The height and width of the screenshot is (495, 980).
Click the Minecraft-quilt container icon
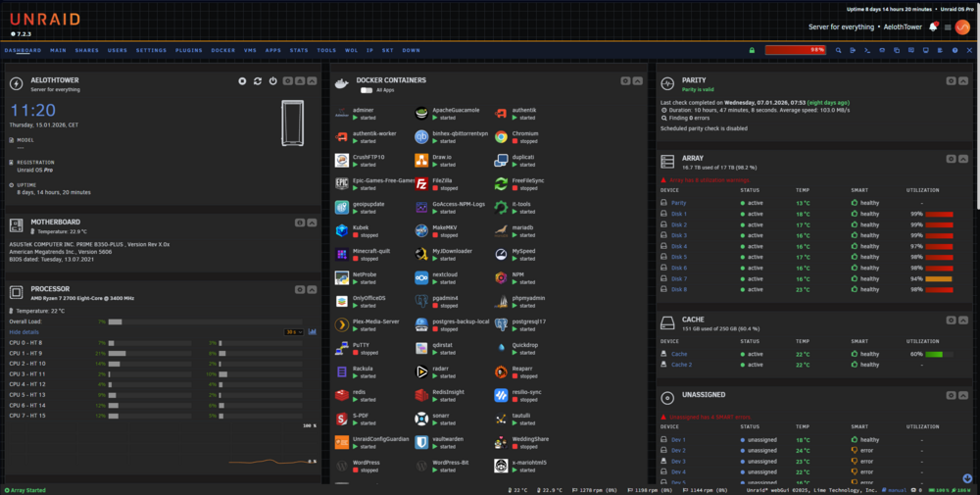342,255
